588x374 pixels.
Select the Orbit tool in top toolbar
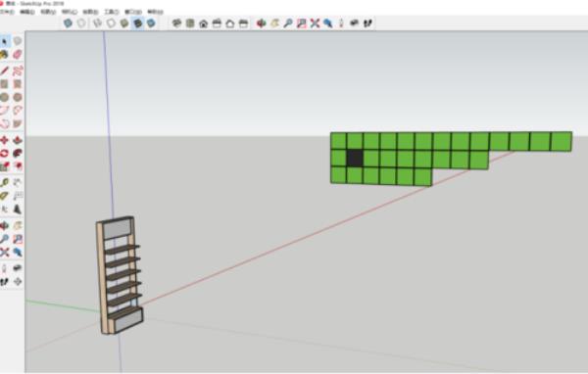tap(261, 23)
